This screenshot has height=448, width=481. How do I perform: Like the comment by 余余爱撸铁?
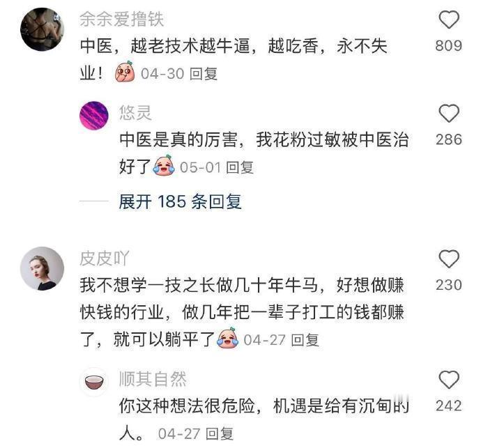pyautogui.click(x=449, y=20)
